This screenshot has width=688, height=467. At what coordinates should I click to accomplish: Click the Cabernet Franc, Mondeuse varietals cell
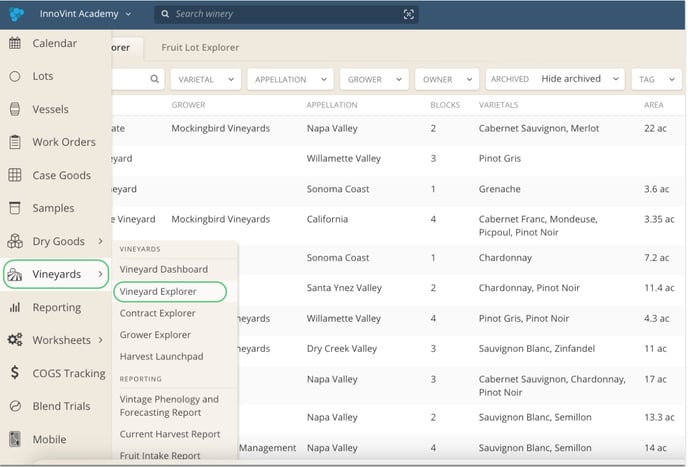[538, 226]
